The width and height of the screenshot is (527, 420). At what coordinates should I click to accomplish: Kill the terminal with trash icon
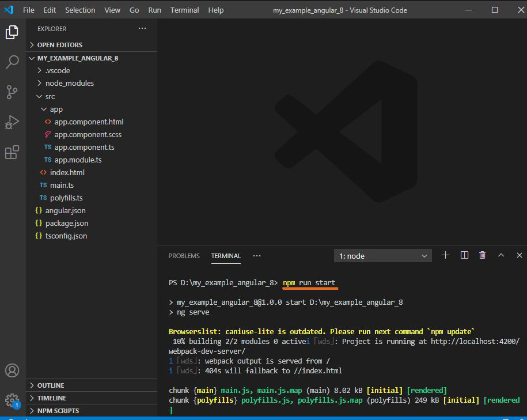point(483,255)
